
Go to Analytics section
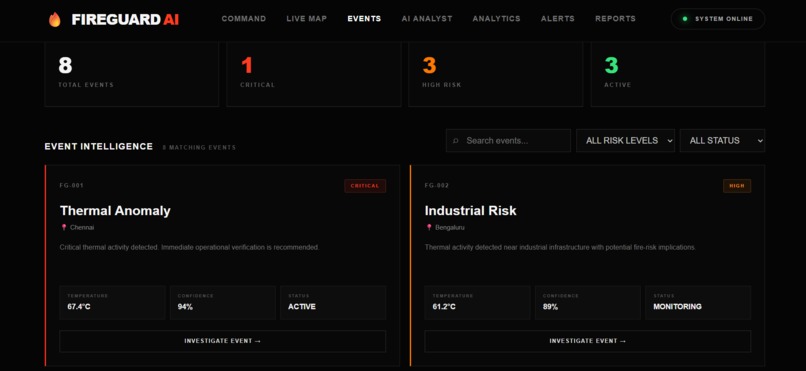[x=497, y=18]
